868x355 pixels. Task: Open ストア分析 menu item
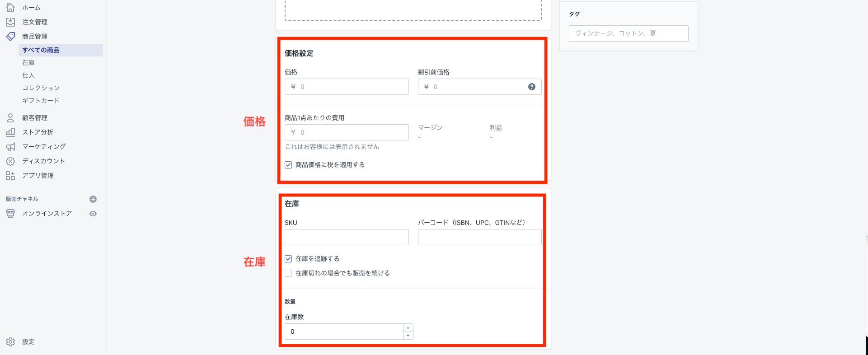click(x=38, y=132)
